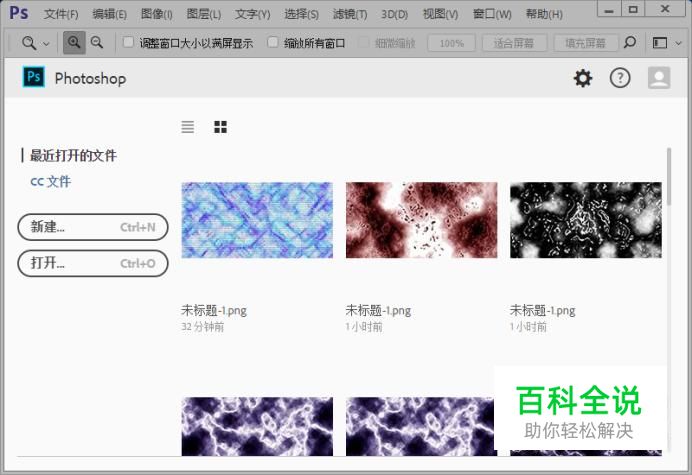Select the zoom out magnifier tool

(x=97, y=43)
